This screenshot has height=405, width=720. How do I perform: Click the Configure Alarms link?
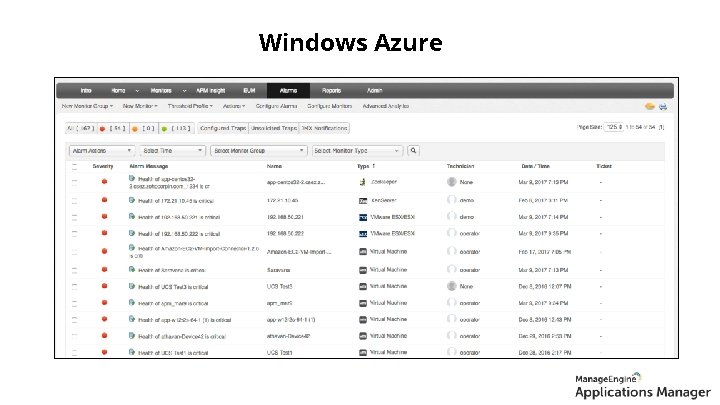coord(276,106)
